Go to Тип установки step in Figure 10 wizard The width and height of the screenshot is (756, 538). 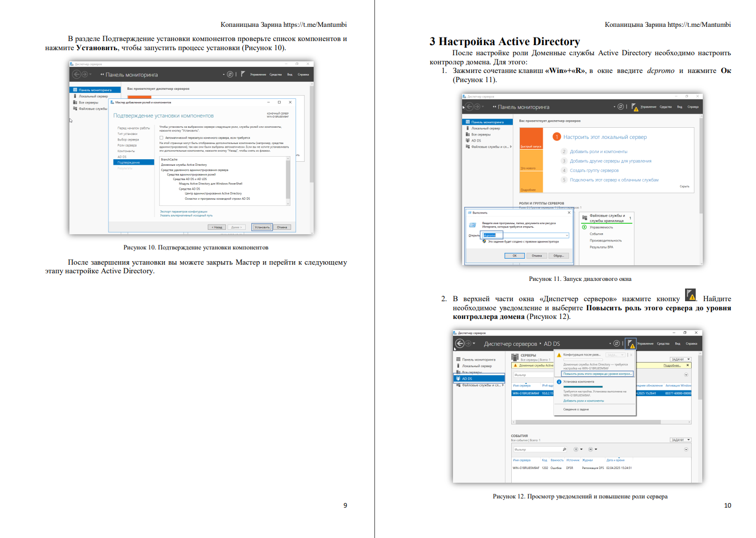coord(127,134)
